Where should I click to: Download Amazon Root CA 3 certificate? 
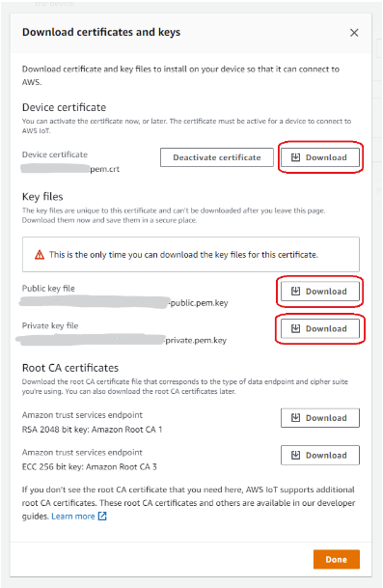point(320,456)
